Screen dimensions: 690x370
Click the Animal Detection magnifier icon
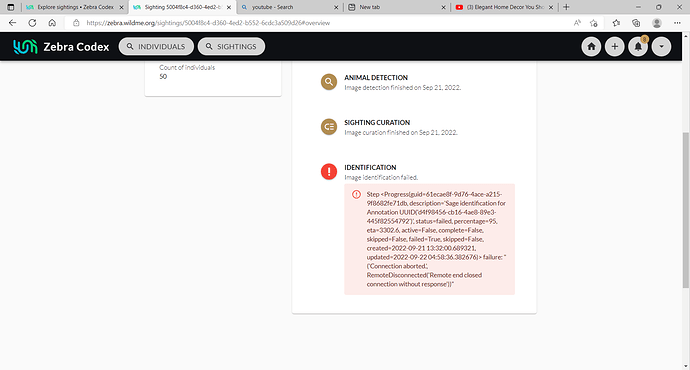pos(329,82)
